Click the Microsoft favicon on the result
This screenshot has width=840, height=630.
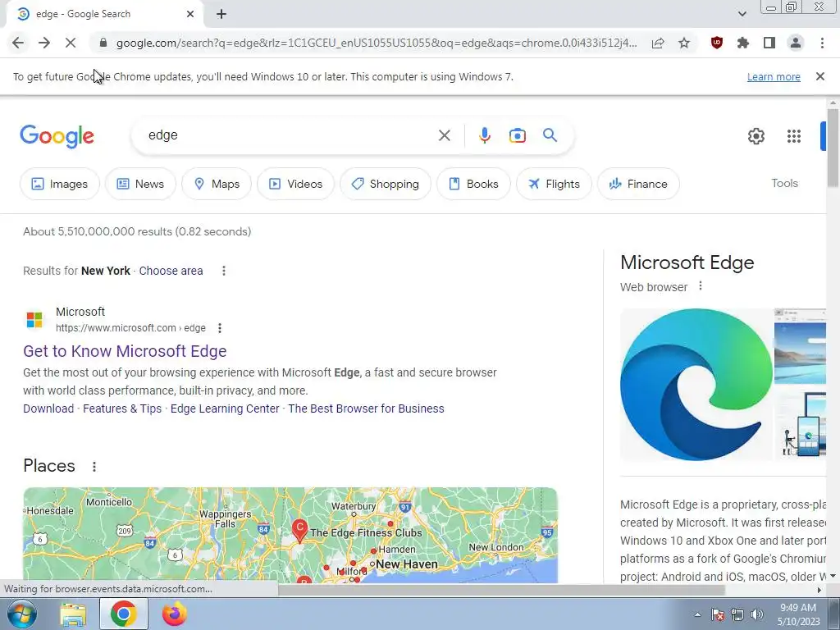[x=34, y=319]
